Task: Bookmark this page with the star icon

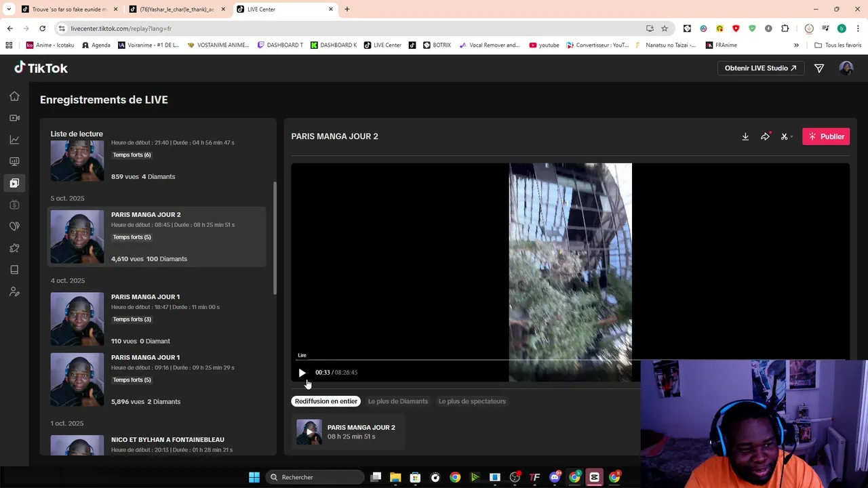Action: [665, 28]
